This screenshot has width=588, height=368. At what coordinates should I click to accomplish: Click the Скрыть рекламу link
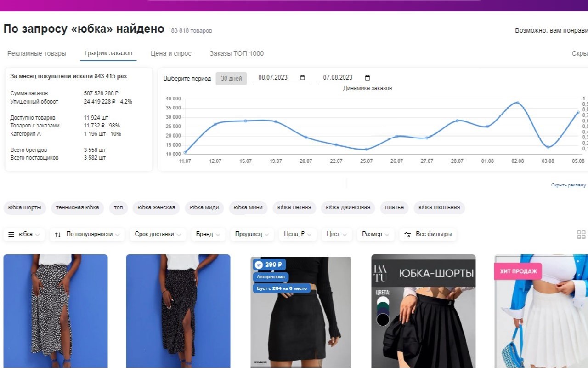coord(568,185)
